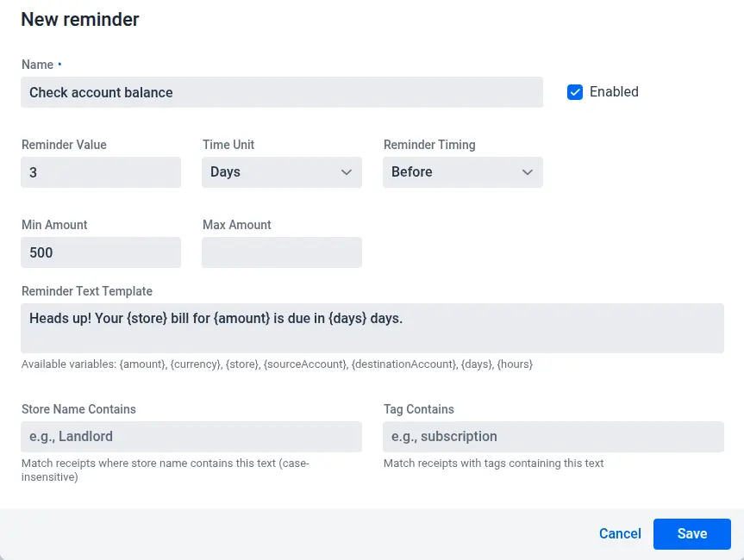Click the chevron arrow in Reminder Timing

(x=528, y=172)
